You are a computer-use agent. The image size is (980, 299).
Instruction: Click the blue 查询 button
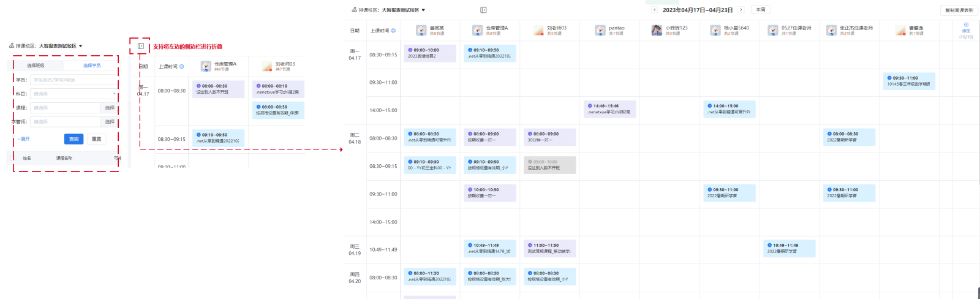click(x=73, y=139)
